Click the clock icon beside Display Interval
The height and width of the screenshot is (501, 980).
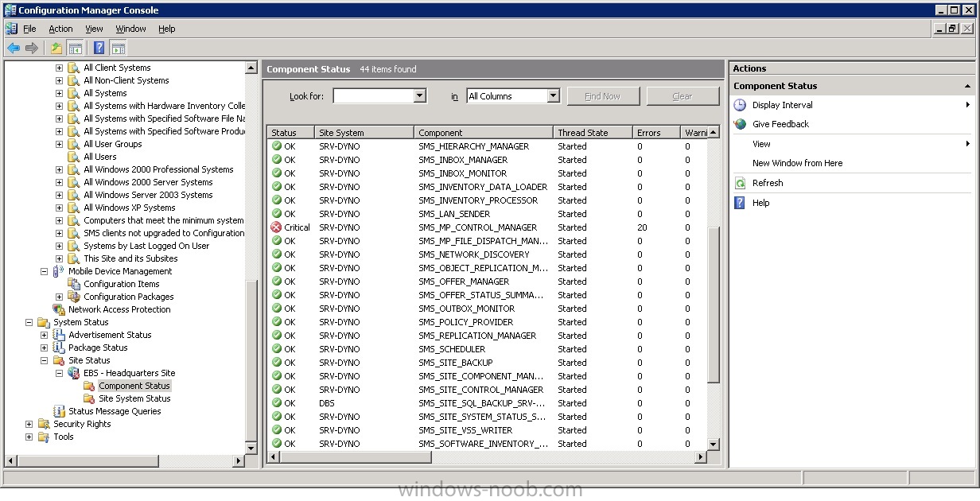pos(740,105)
